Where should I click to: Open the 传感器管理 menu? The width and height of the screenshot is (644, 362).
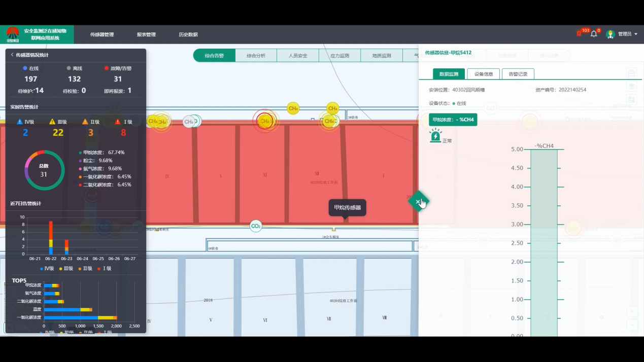[102, 34]
